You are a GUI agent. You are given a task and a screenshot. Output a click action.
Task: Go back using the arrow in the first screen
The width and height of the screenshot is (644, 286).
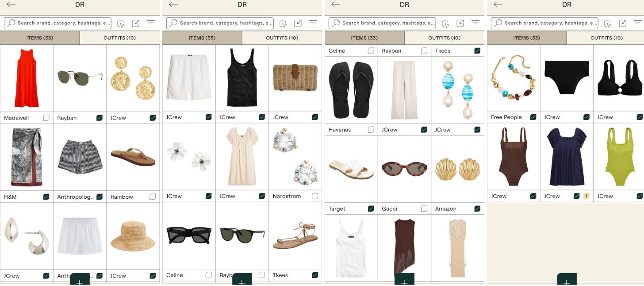pyautogui.click(x=11, y=4)
